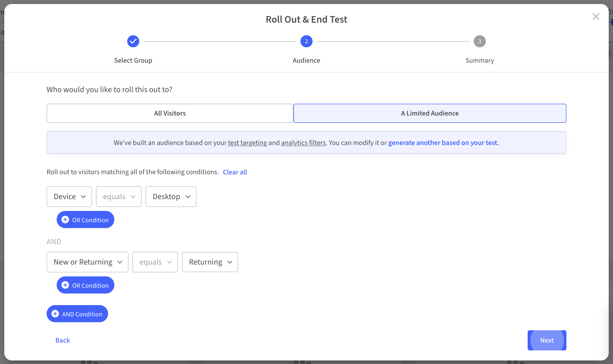Open the New or Returning dropdown

pos(87,262)
